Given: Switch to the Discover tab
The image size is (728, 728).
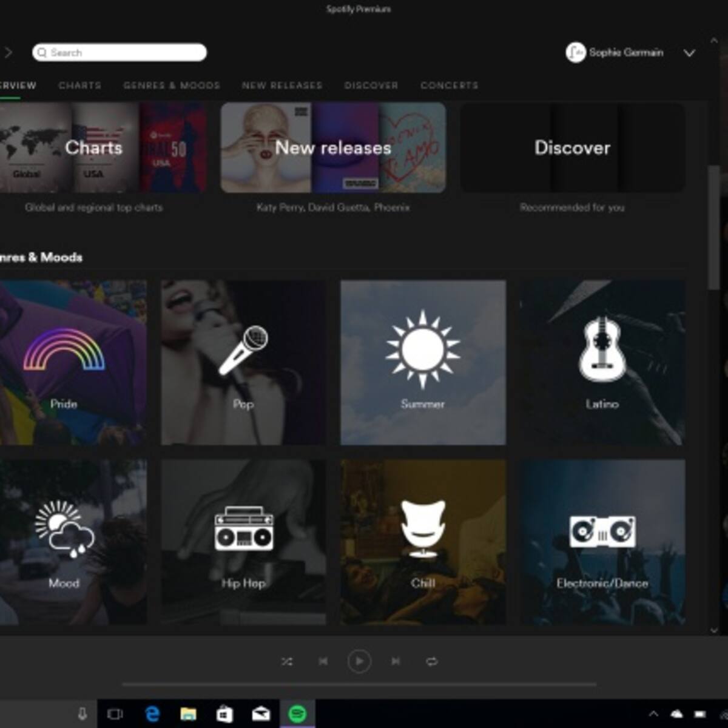Looking at the screenshot, I should pos(371,86).
